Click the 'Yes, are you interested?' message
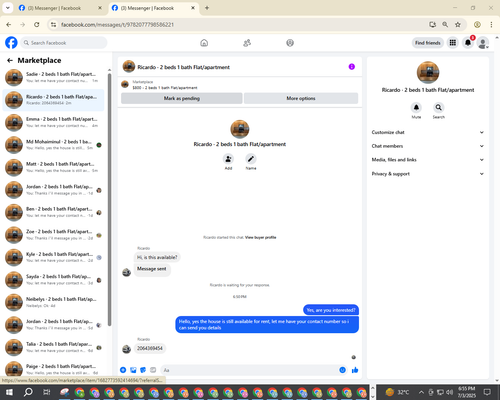This screenshot has height=400, width=500. coord(331,310)
